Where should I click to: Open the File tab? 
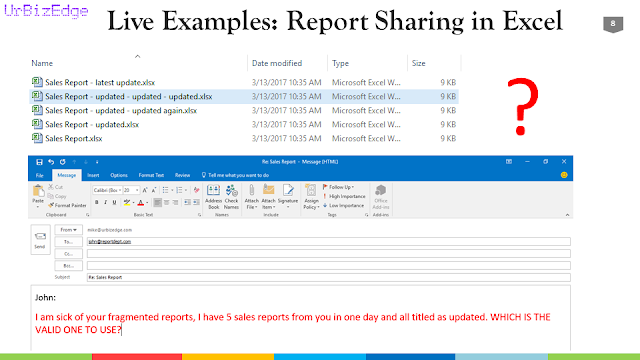pyautogui.click(x=40, y=175)
